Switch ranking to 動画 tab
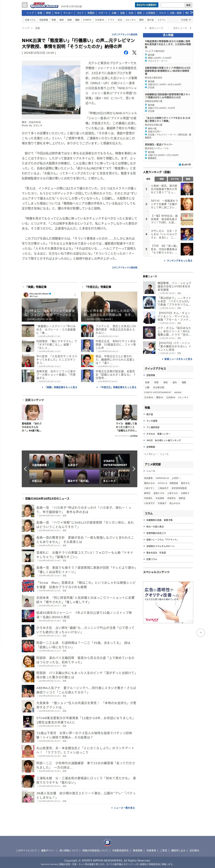 188,179
